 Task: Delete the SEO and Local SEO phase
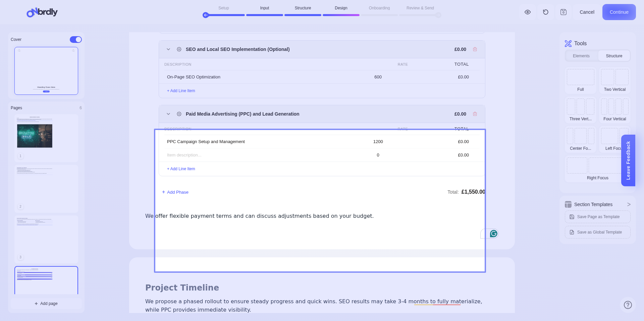[475, 49]
